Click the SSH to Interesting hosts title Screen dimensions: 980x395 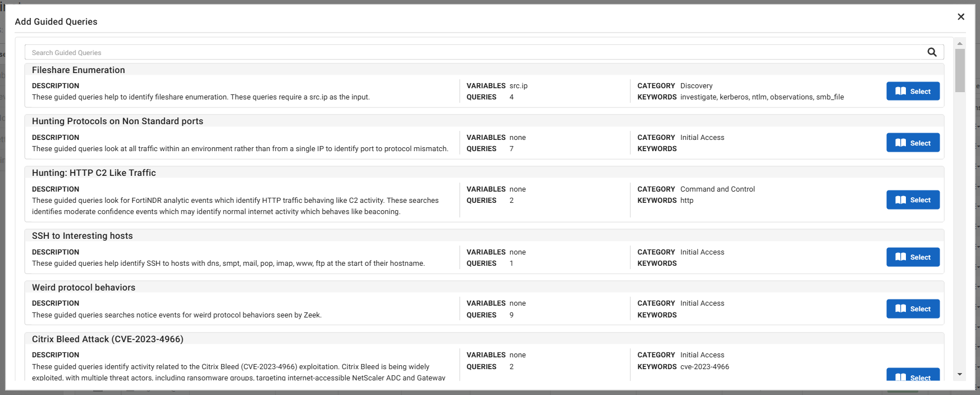click(x=83, y=236)
